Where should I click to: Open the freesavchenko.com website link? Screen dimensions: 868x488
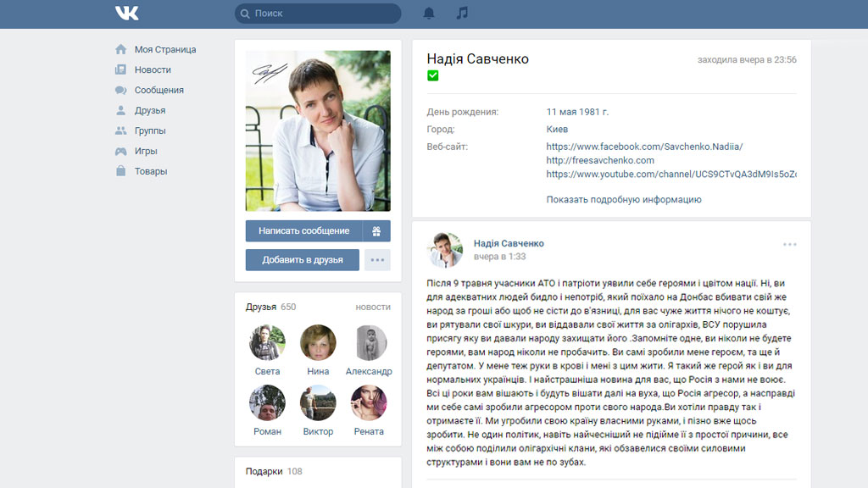tap(600, 160)
